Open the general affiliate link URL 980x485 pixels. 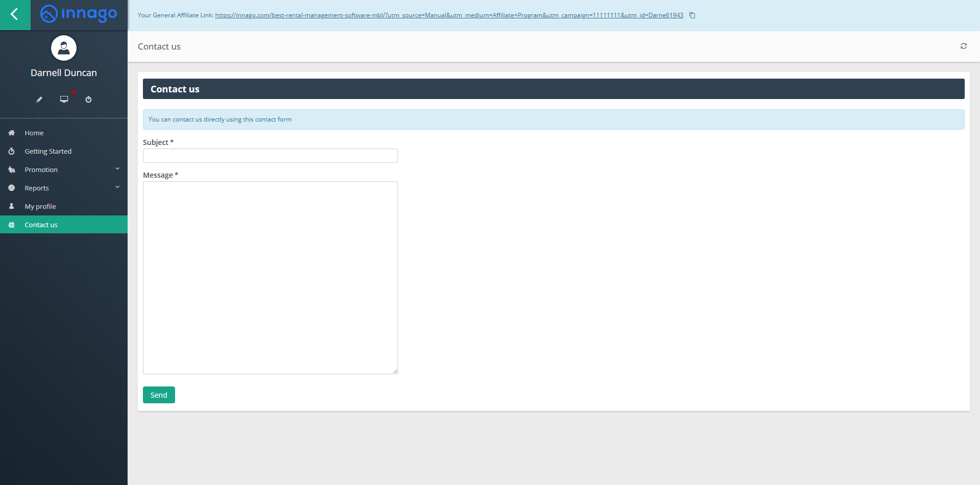point(449,15)
